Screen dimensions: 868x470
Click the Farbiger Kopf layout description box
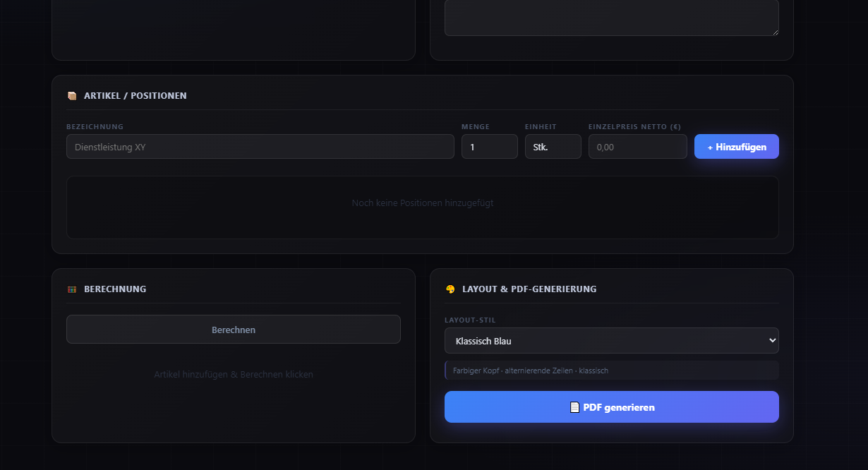[x=611, y=370]
